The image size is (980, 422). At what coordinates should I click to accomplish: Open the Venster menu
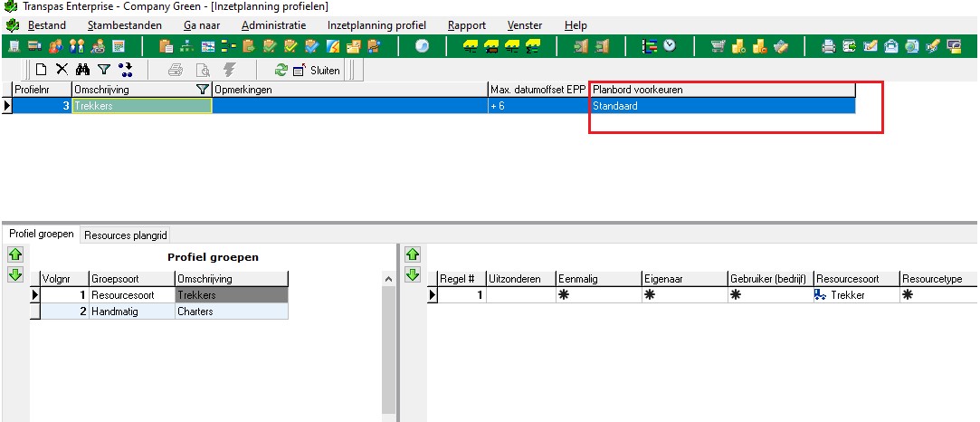point(525,25)
